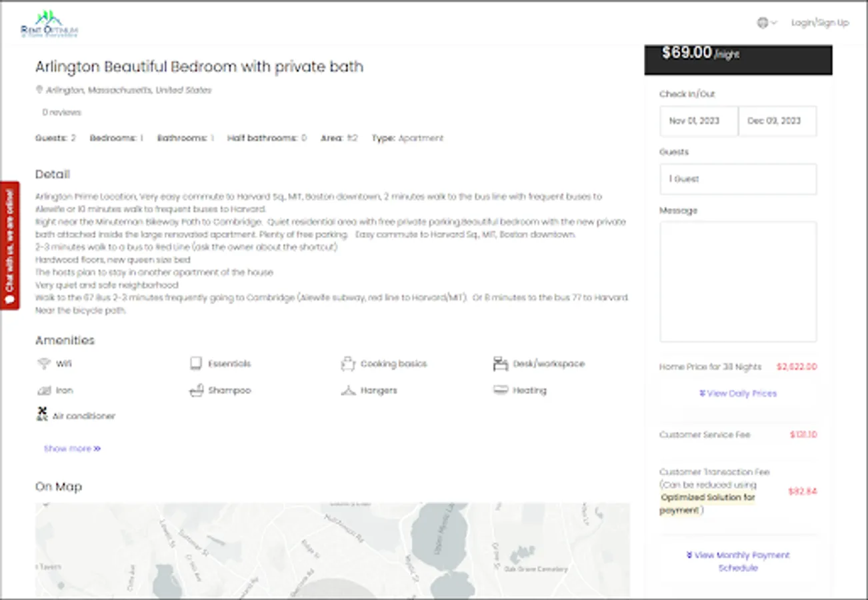Expand amenities with Show more
The height and width of the screenshot is (600, 868).
click(x=72, y=449)
